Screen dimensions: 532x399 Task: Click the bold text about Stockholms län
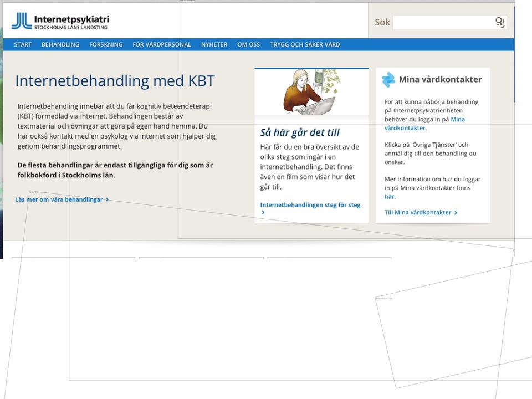115,170
